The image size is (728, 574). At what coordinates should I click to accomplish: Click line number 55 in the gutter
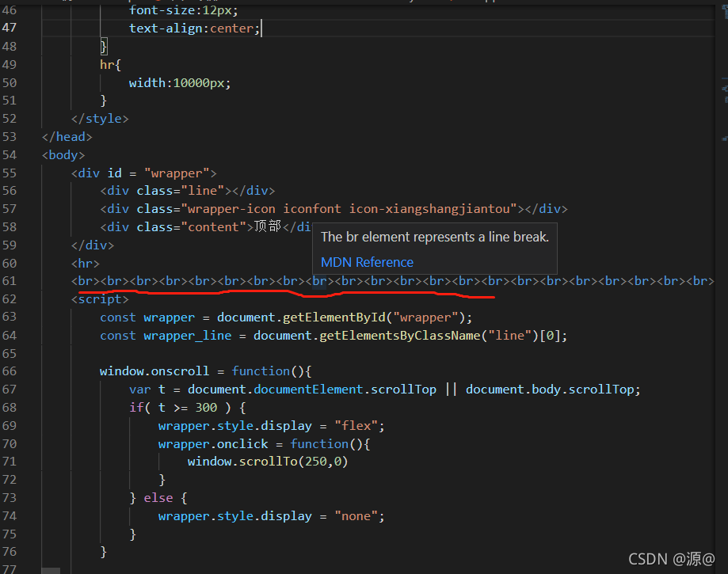coord(10,173)
